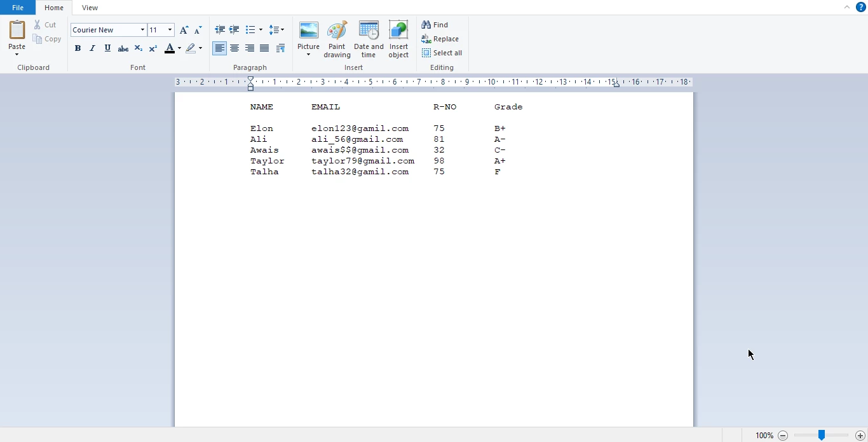Click Select all in Editing group
The width and height of the screenshot is (868, 442).
click(442, 53)
